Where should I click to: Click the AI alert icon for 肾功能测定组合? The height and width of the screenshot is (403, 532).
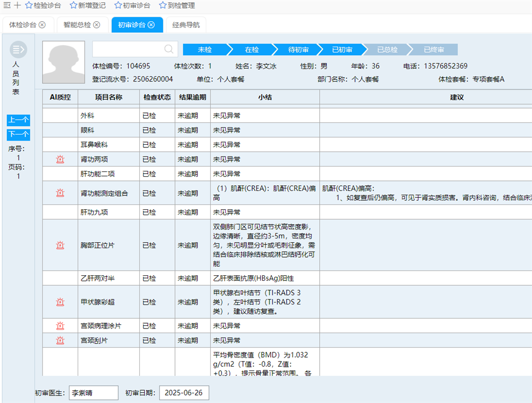tap(60, 193)
